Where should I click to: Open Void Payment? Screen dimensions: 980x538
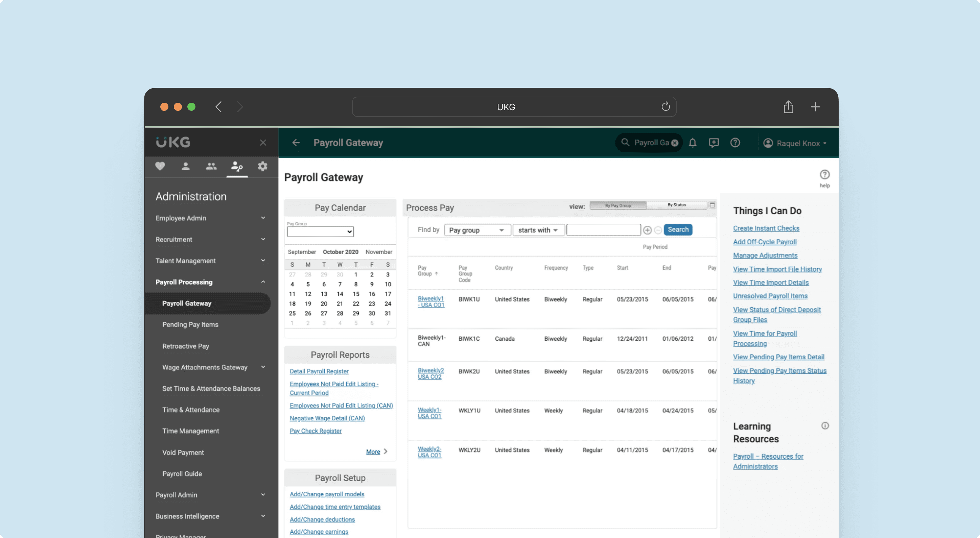(x=183, y=453)
